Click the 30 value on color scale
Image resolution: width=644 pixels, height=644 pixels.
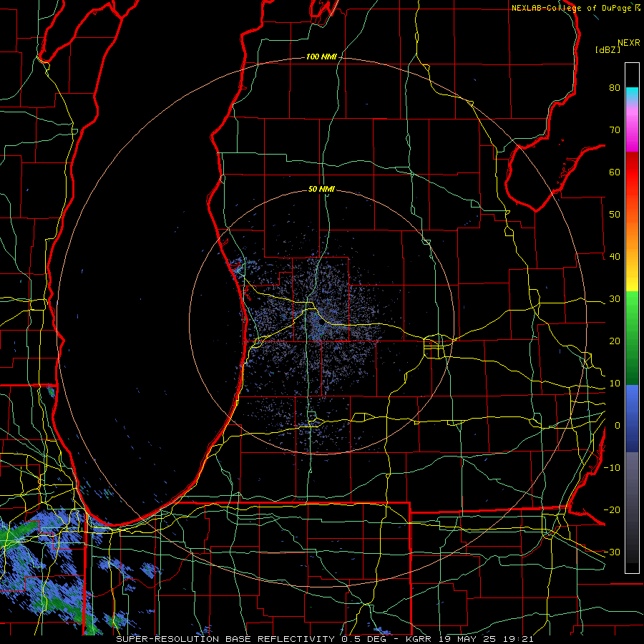click(615, 298)
